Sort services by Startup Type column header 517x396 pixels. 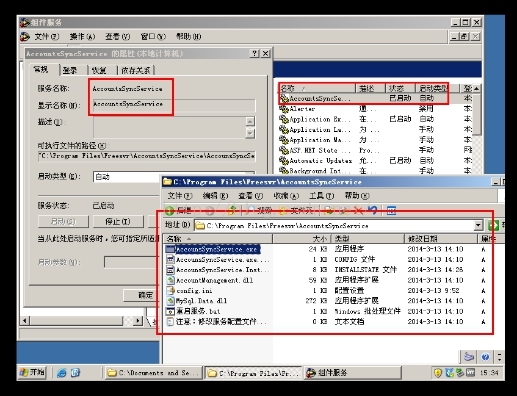(x=437, y=88)
